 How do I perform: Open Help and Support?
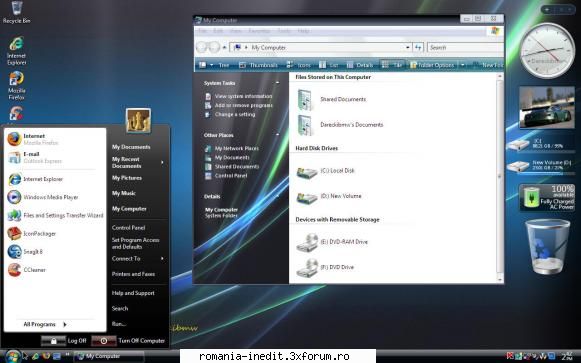pyautogui.click(x=133, y=293)
